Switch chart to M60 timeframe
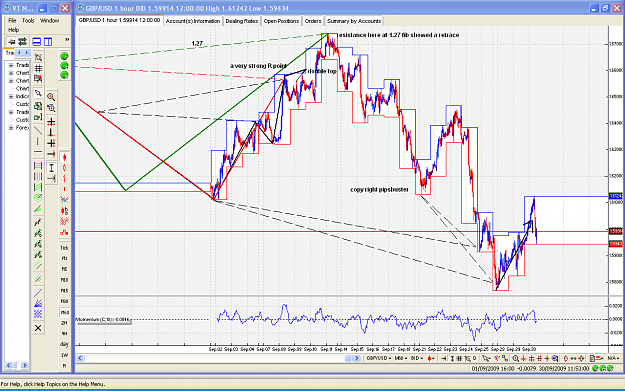625x391 pixels. [64, 312]
